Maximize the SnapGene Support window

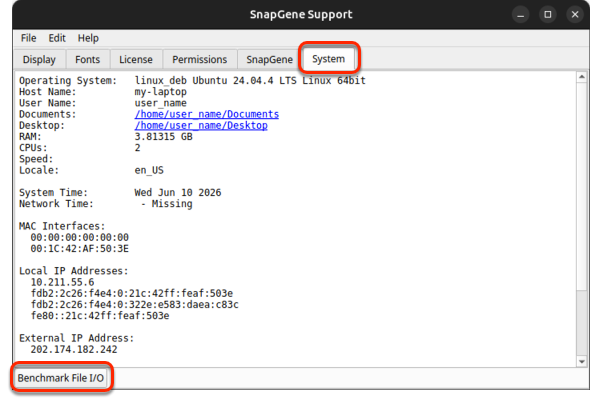coord(548,15)
